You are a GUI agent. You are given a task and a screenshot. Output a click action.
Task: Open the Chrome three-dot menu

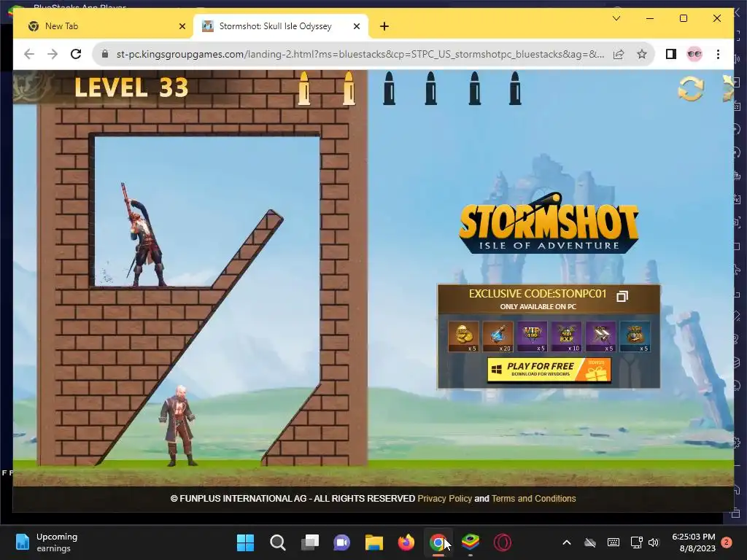[x=718, y=54]
